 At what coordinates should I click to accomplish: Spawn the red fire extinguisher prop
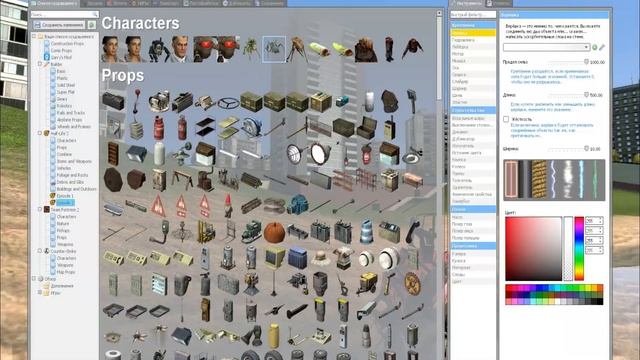point(182,127)
